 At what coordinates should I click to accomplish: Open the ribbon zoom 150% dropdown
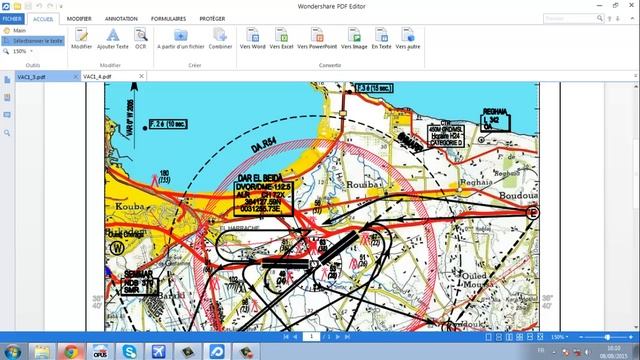click(x=32, y=51)
